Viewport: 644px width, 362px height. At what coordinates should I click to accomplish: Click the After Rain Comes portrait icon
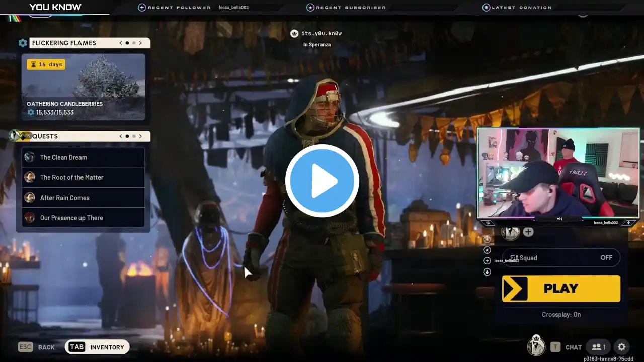click(30, 198)
